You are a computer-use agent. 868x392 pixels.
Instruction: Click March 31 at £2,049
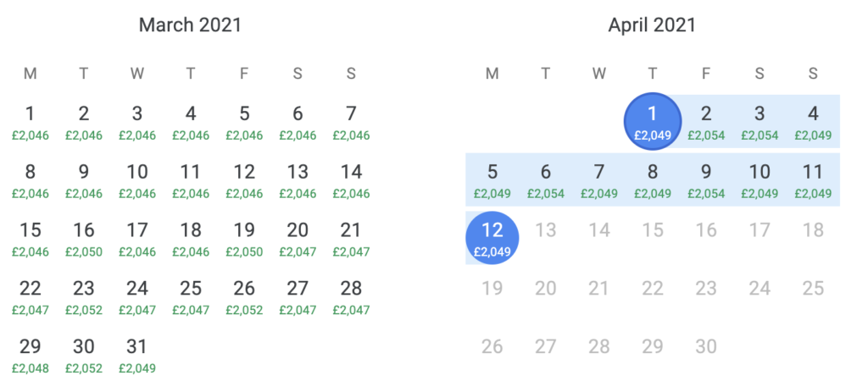[136, 355]
